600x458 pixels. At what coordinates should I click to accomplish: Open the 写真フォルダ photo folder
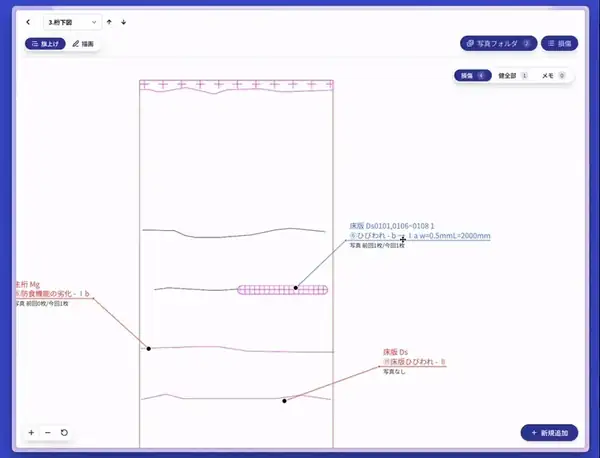pyautogui.click(x=498, y=43)
